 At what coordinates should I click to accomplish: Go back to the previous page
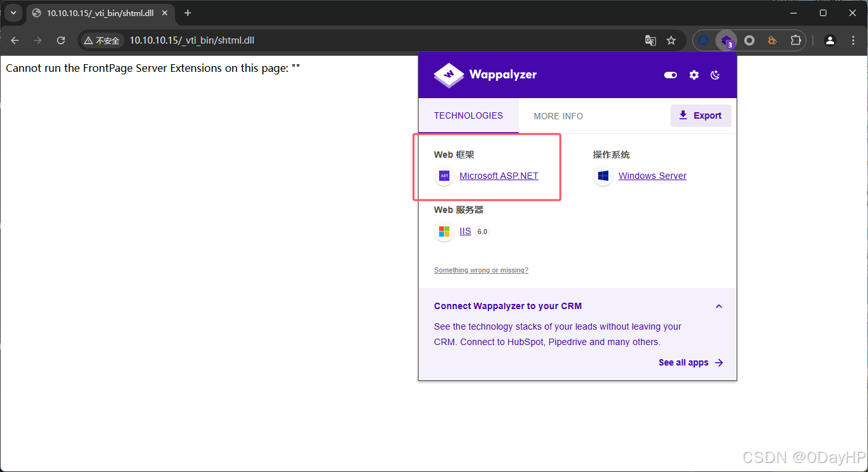pos(15,40)
